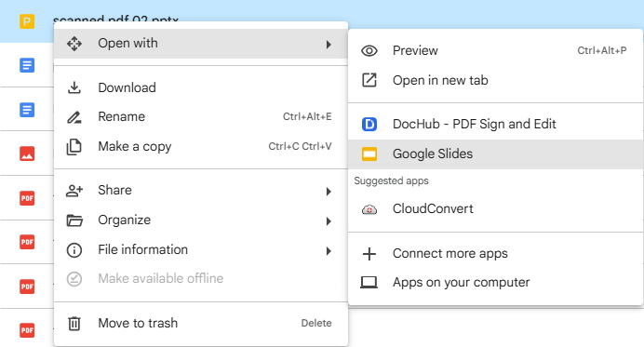Click the CloudConvert cloud icon
Screen dimensions: 644x347
point(369,209)
